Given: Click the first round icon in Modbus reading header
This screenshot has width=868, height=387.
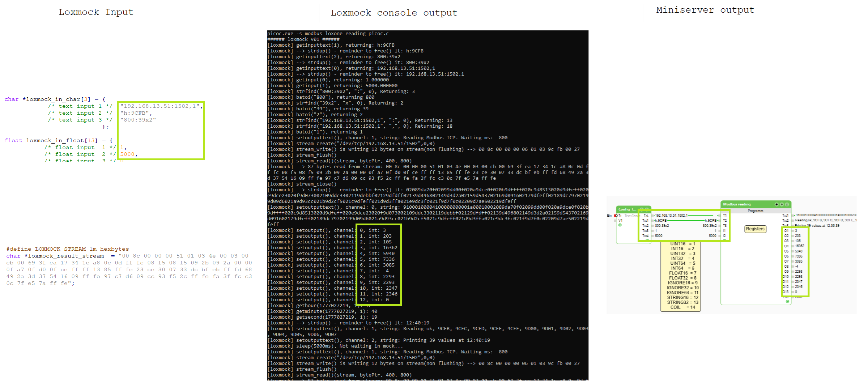Looking at the screenshot, I should click(776, 204).
